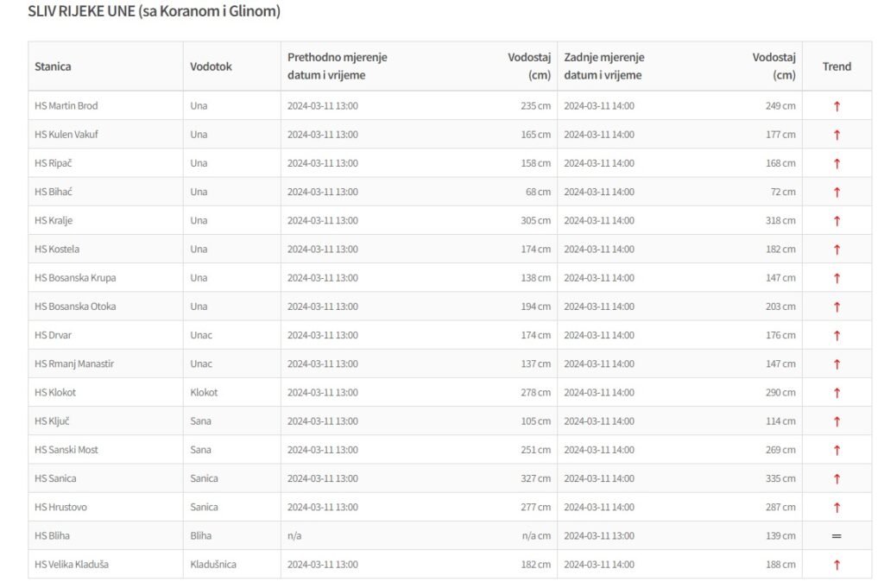Viewport: 884px width, 588px height.
Task: Click the Vodotok column header
Action: 211,66
